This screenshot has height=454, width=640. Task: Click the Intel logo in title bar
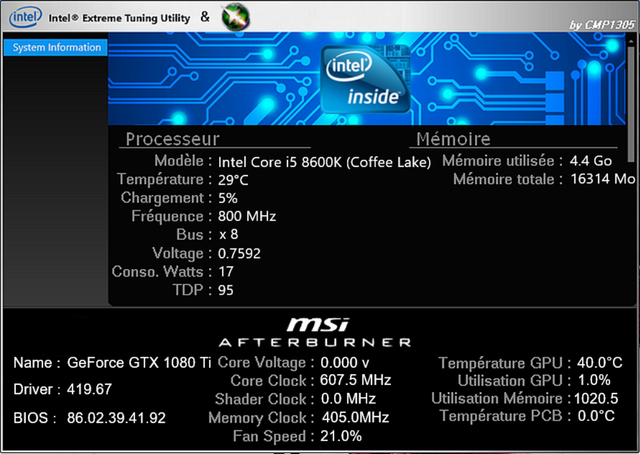click(x=25, y=17)
